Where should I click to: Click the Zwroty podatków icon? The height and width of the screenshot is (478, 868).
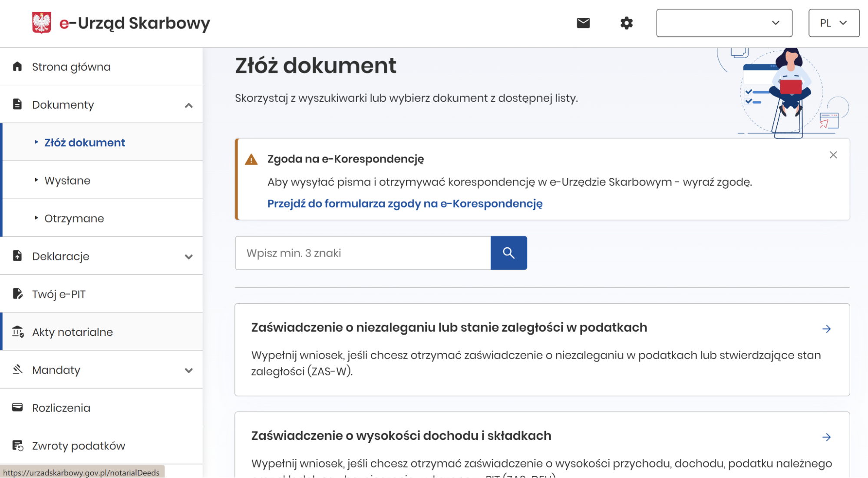click(17, 445)
